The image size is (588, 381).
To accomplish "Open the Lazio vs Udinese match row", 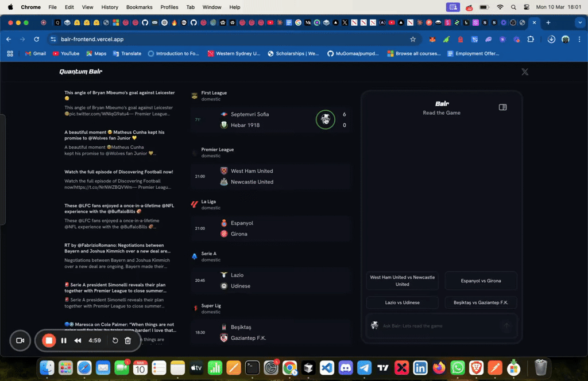I will pyautogui.click(x=271, y=280).
